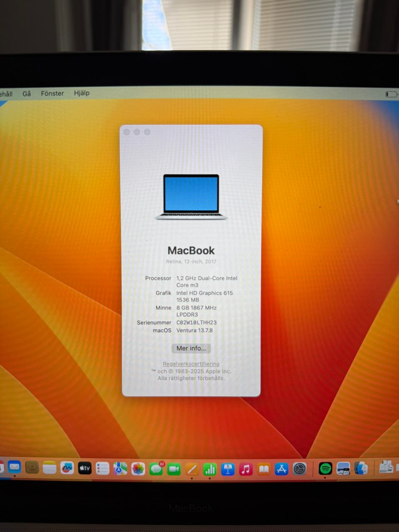Launch Books from the Dock
This screenshot has height=532, width=399.
point(264,470)
